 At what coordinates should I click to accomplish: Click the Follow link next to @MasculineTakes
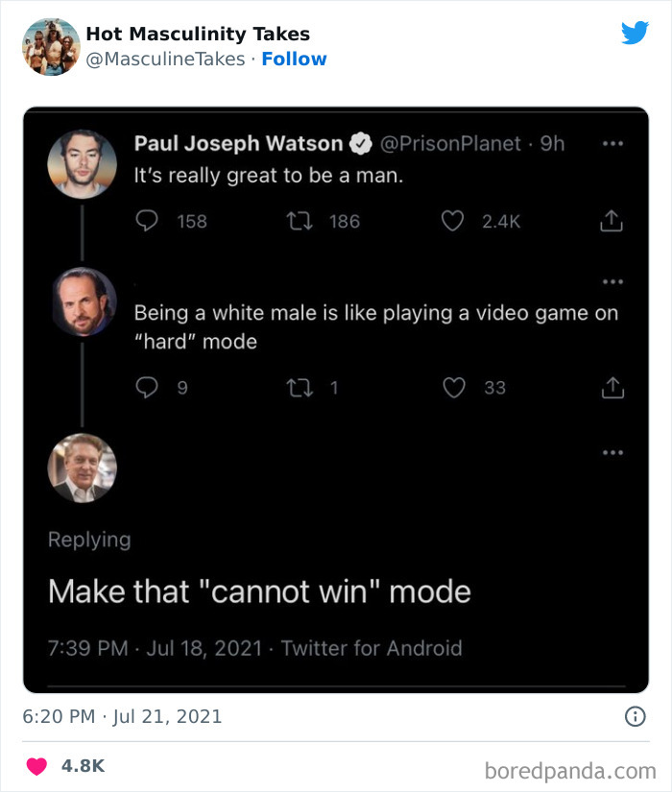pyautogui.click(x=295, y=59)
